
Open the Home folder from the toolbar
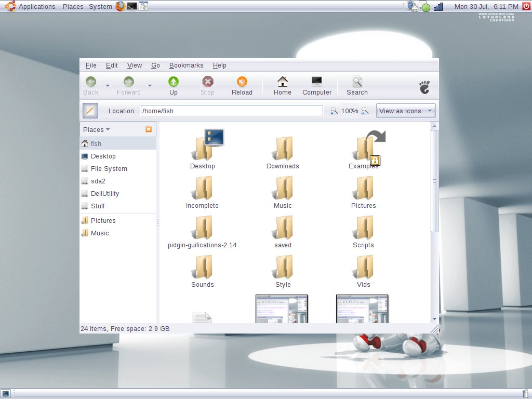coord(282,85)
